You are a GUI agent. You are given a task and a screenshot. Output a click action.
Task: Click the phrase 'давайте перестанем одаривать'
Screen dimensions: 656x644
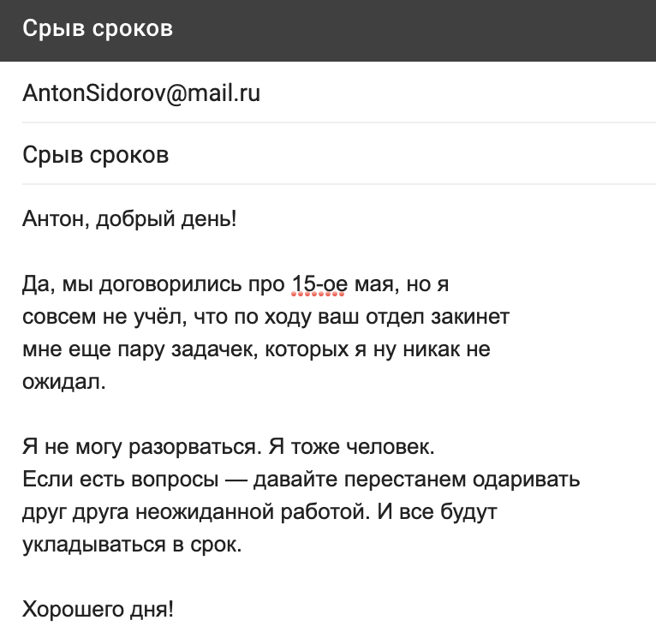(x=417, y=480)
